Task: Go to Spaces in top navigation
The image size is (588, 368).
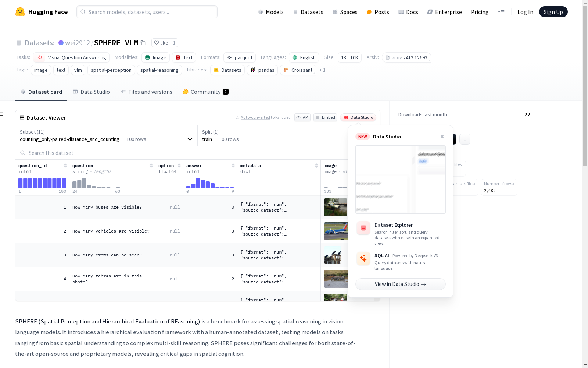Action: click(x=345, y=12)
